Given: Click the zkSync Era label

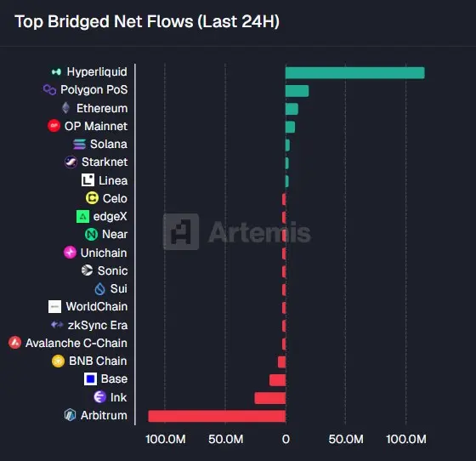Looking at the screenshot, I should click(98, 325).
